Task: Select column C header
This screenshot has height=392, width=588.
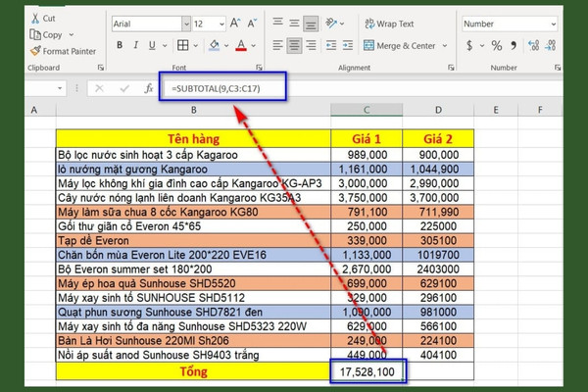Action: coord(367,110)
